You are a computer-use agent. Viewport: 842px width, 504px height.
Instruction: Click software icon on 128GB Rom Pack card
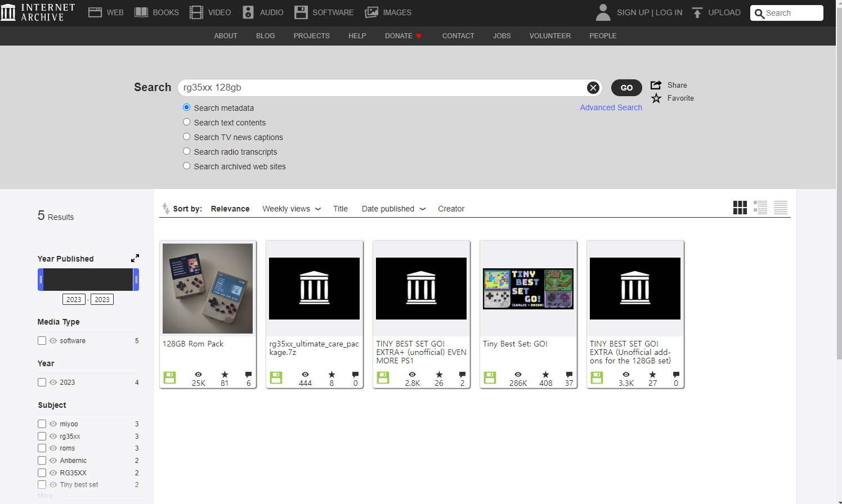pos(169,378)
